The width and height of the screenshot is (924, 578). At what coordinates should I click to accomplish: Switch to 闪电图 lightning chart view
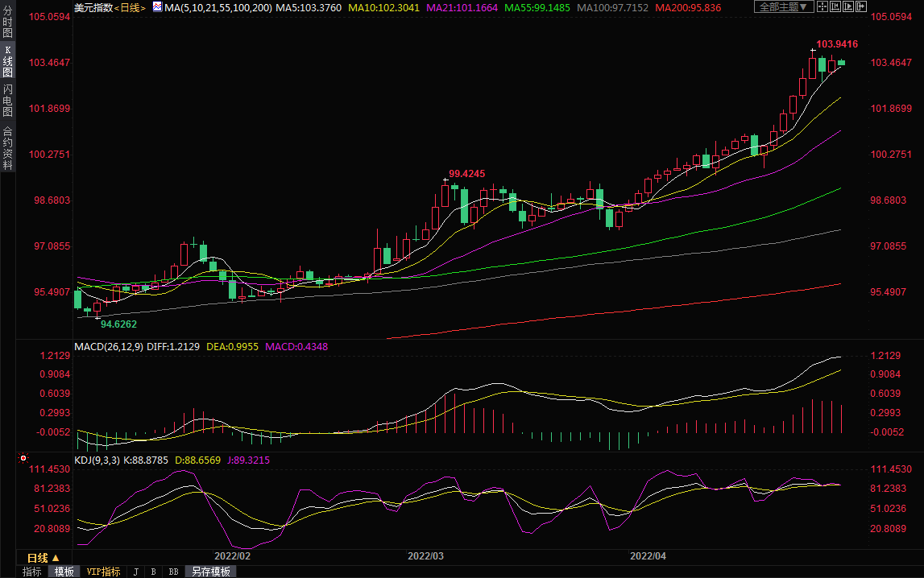pyautogui.click(x=7, y=101)
